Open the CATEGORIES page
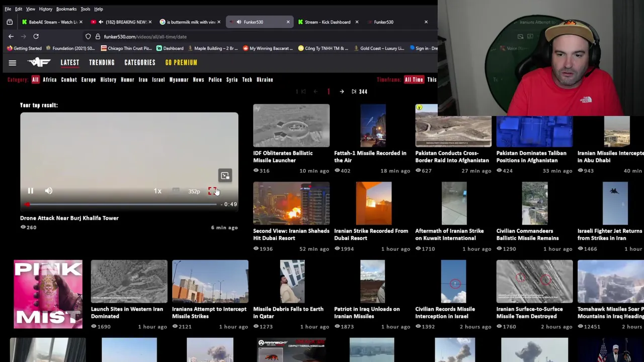This screenshot has height=362, width=644. tap(140, 62)
